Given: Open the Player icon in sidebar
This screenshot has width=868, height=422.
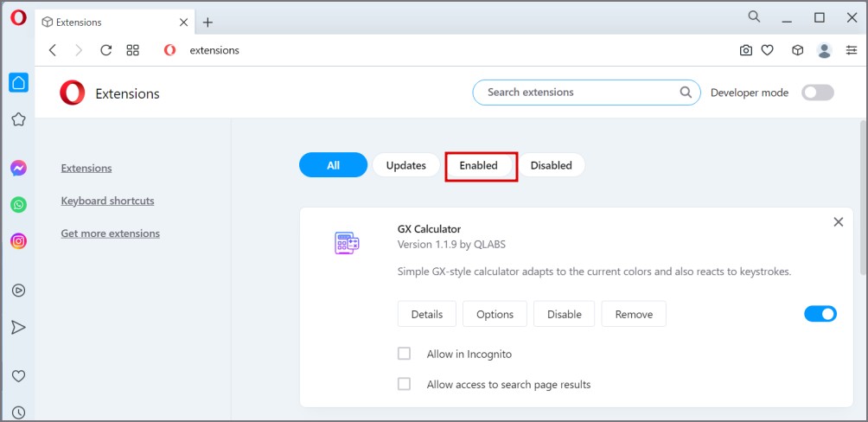Looking at the screenshot, I should coord(18,291).
